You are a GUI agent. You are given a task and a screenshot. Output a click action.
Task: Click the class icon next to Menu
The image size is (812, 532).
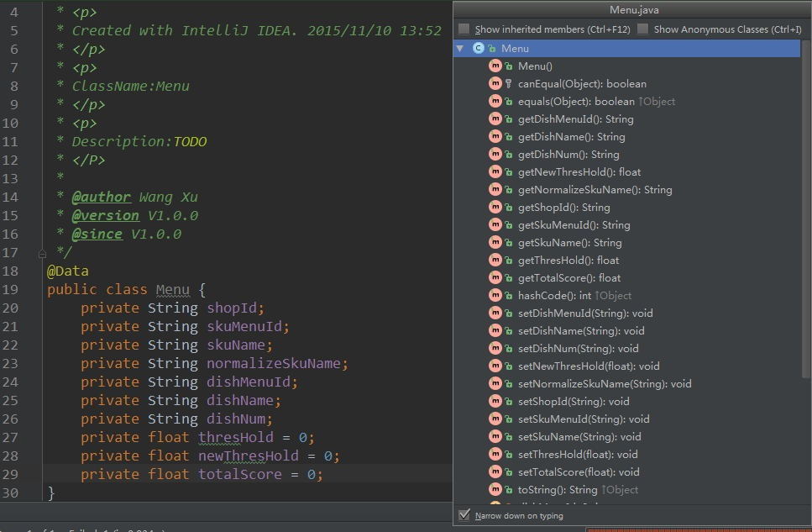tap(479, 48)
